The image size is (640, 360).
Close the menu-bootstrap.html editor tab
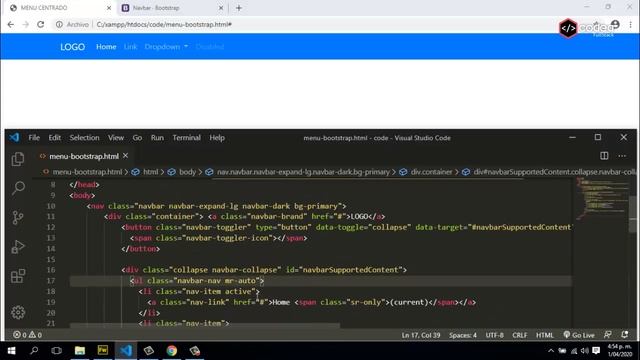click(x=126, y=156)
